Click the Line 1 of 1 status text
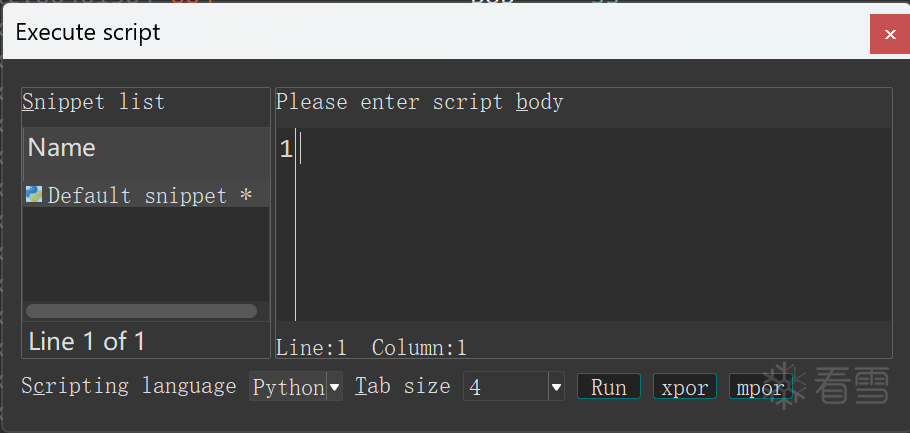910x433 pixels. [x=87, y=341]
